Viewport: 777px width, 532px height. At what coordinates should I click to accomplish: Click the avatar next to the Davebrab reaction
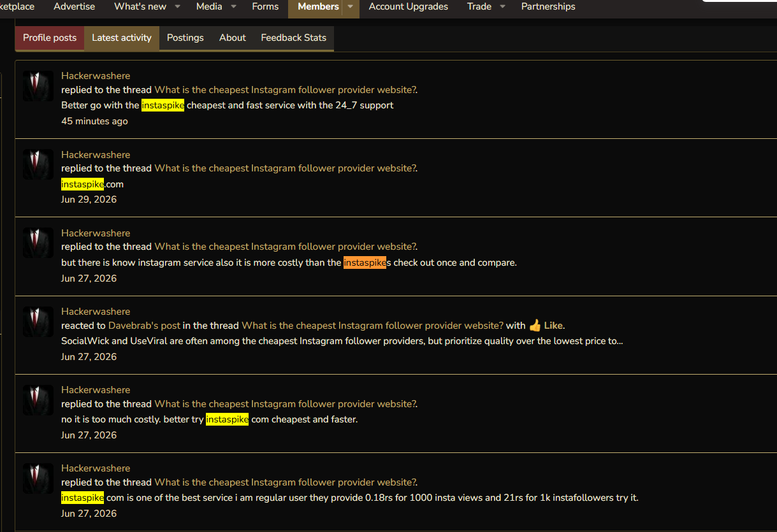[38, 322]
